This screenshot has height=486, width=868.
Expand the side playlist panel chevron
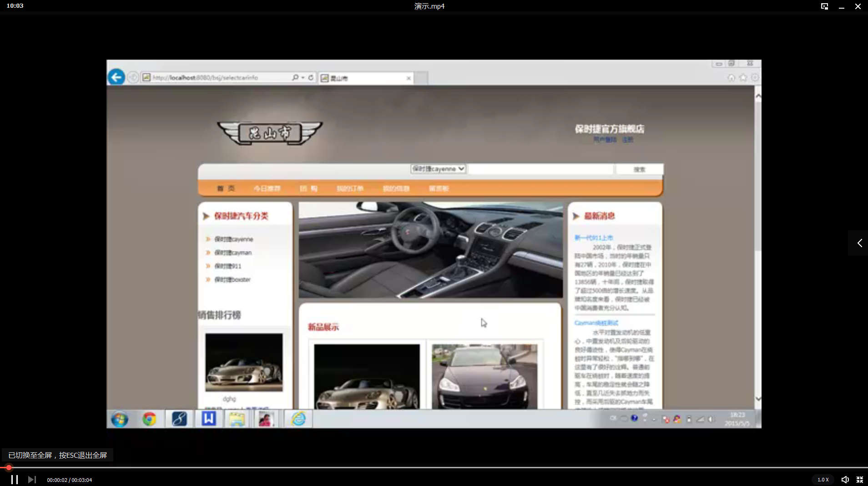(859, 243)
